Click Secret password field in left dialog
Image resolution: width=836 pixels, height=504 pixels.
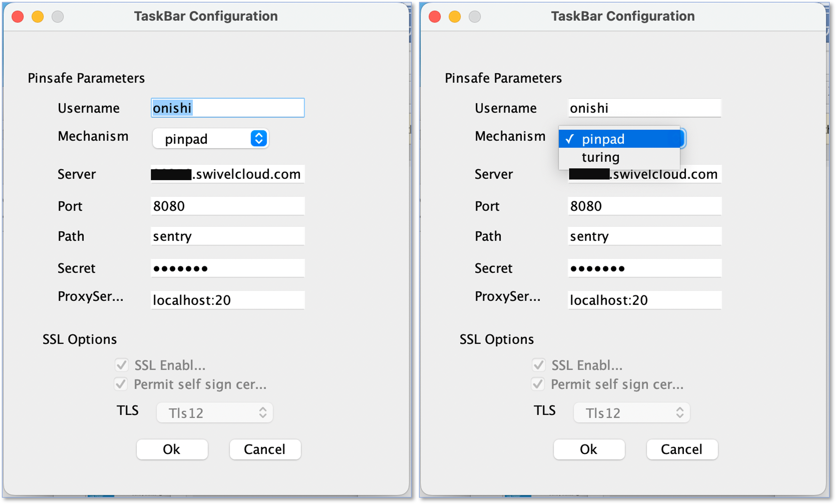(228, 268)
